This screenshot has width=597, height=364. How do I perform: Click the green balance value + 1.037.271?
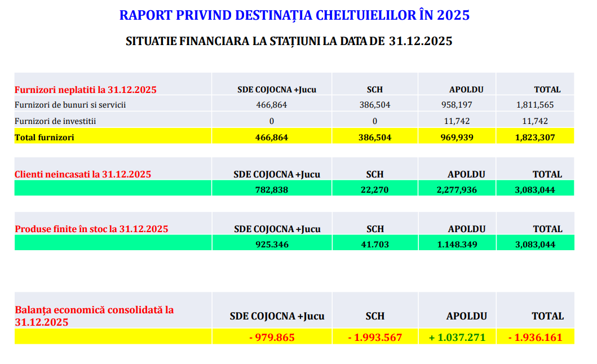[457, 338]
